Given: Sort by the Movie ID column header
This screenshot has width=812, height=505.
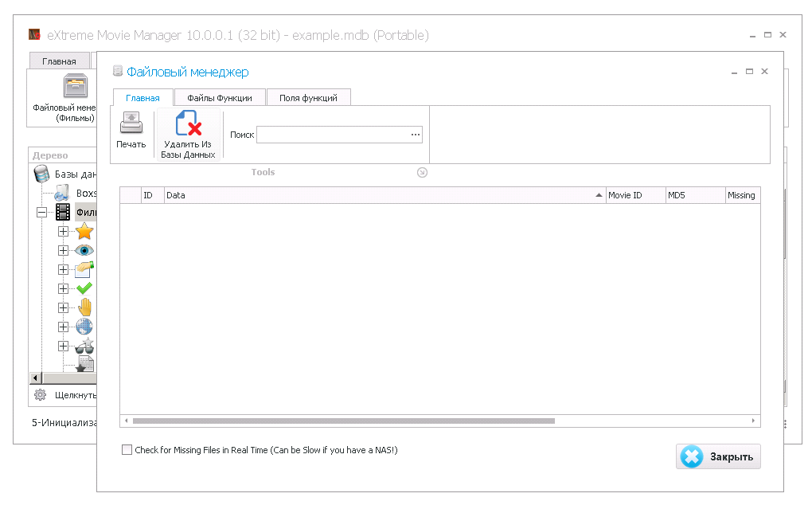Looking at the screenshot, I should coord(635,195).
